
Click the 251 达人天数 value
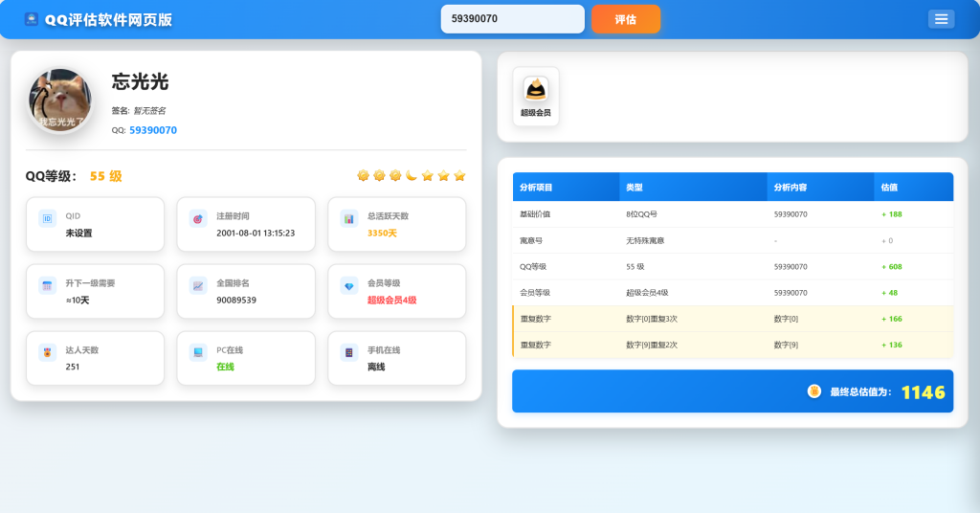pyautogui.click(x=73, y=367)
